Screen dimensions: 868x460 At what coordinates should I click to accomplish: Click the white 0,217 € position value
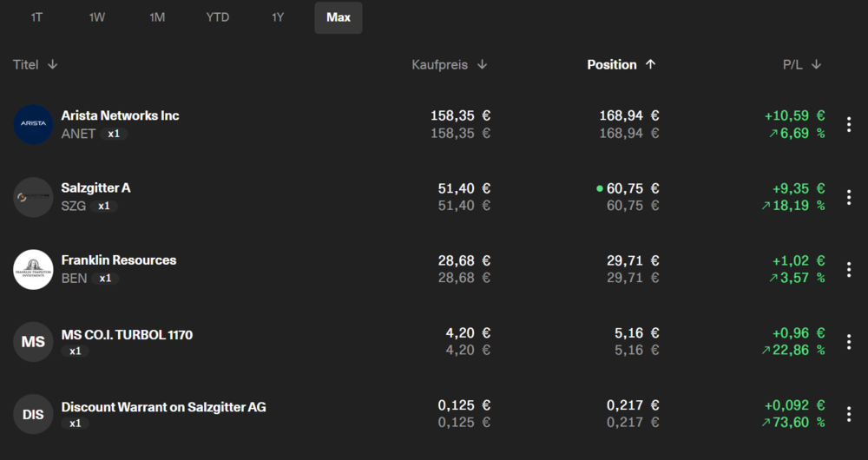pyautogui.click(x=634, y=405)
